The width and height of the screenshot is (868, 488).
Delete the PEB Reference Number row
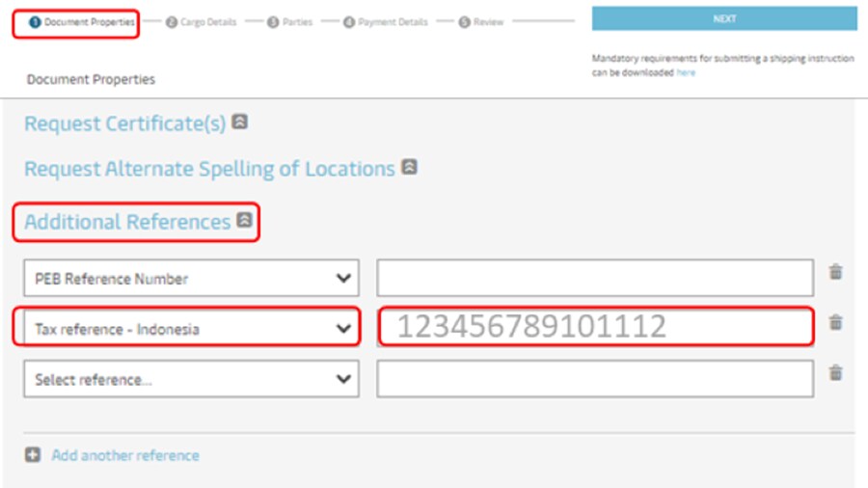pos(835,273)
